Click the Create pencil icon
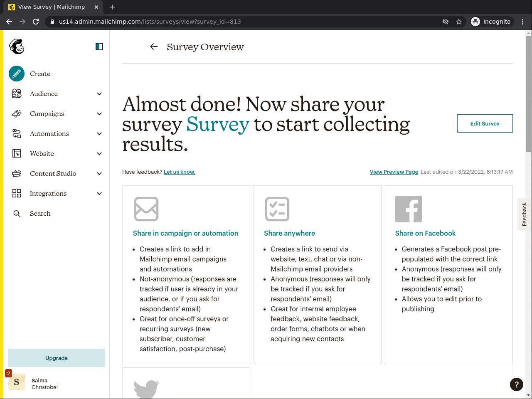The image size is (532, 399). (17, 74)
